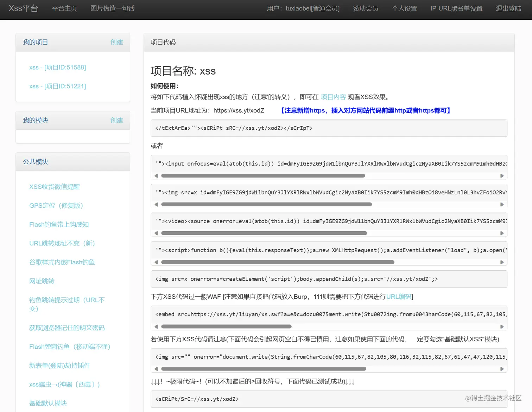Select the 新表单(登陆)劫持插件 module
The width and height of the screenshot is (532, 412).
pyautogui.click(x=59, y=366)
